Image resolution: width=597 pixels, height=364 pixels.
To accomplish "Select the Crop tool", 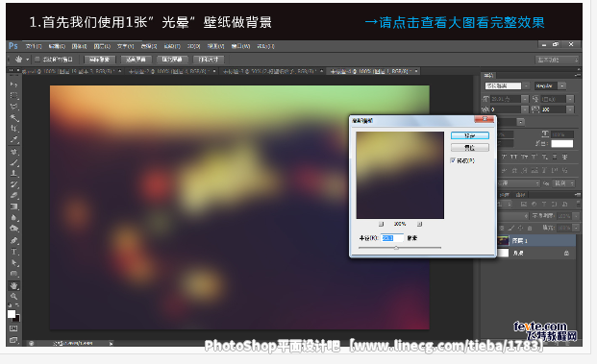I will (13, 128).
